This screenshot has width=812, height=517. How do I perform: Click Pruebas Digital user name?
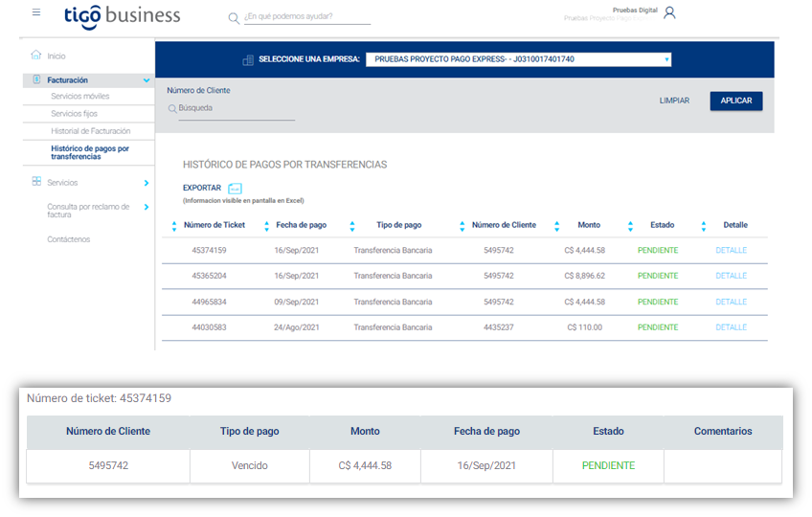tap(635, 11)
